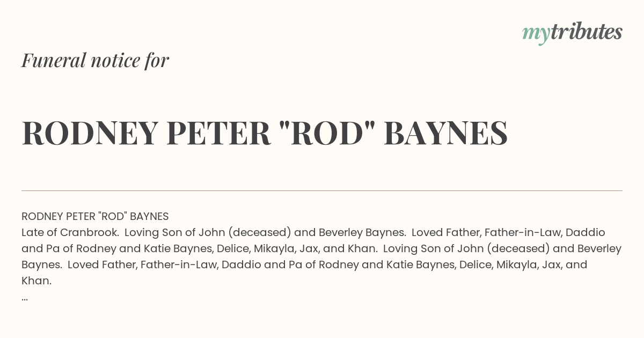This screenshot has width=644, height=338.
Task: Click the surname BAYNES in the large title
Action: (x=446, y=133)
